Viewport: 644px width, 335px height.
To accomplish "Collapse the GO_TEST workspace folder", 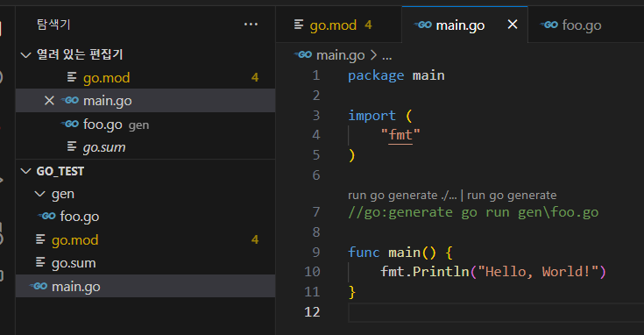I will pyautogui.click(x=26, y=171).
